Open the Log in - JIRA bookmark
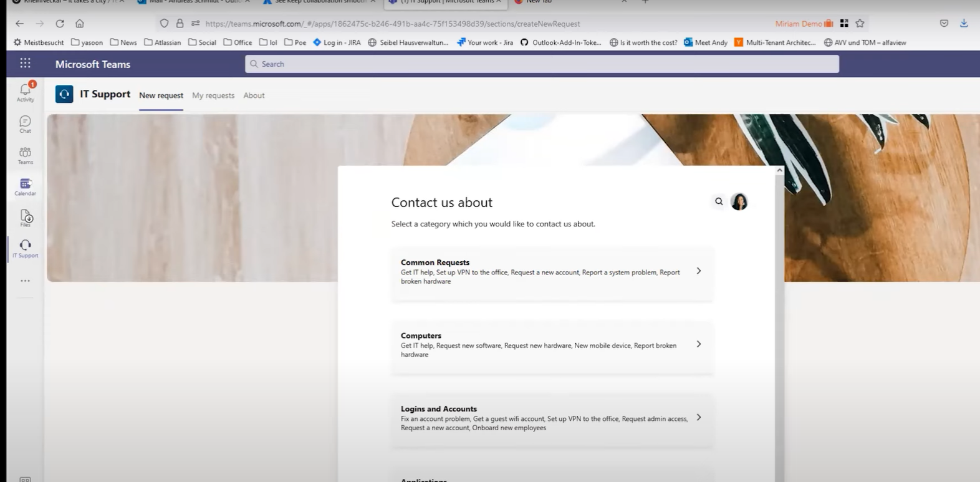The width and height of the screenshot is (980, 482). [x=337, y=42]
